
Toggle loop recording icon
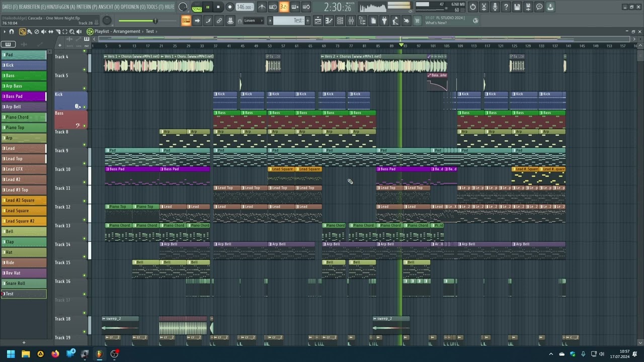(306, 7)
